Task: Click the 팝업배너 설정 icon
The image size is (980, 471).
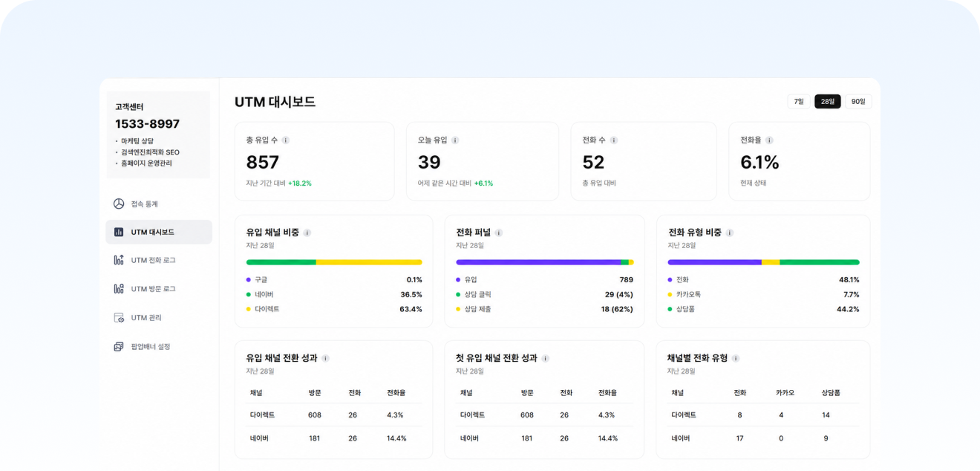Action: click(119, 347)
